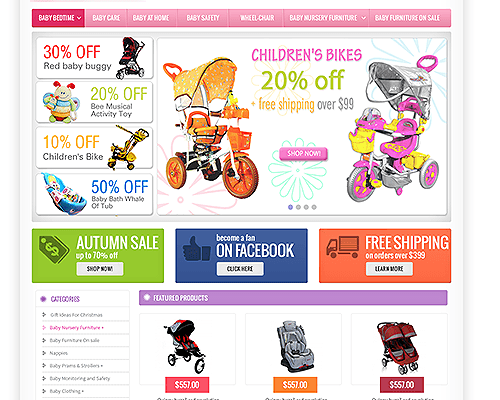The width and height of the screenshot is (500, 400).
Task: Click the yellow children's bike image
Action: click(x=128, y=148)
